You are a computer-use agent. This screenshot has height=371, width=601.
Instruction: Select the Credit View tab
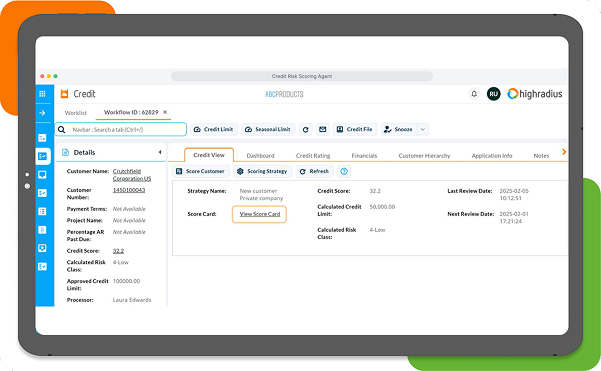[209, 155]
